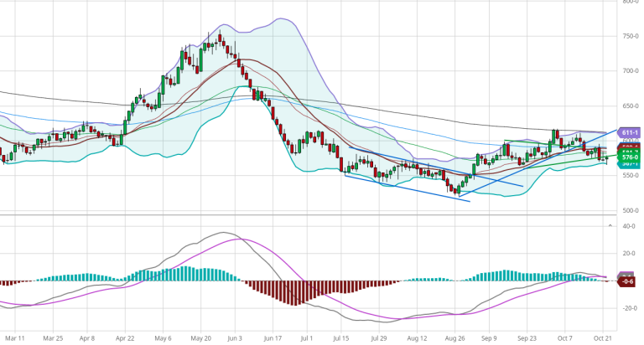
Task: Click the May 20 date label
Action: click(x=200, y=338)
